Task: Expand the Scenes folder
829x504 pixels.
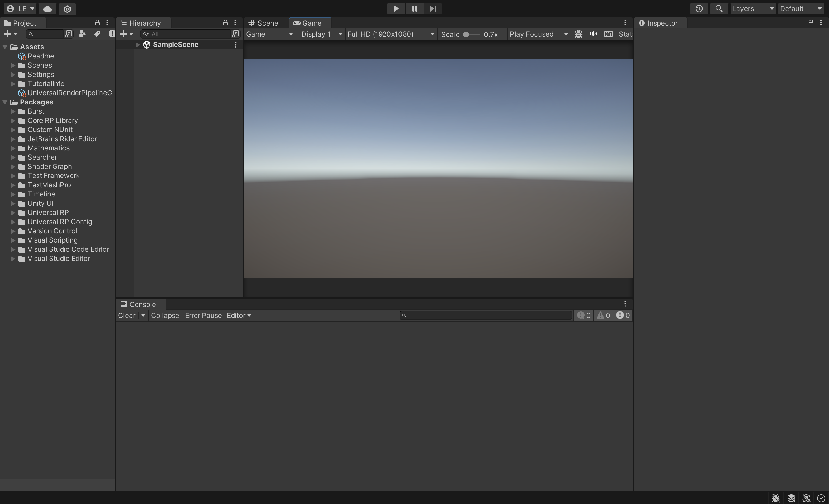Action: point(13,65)
